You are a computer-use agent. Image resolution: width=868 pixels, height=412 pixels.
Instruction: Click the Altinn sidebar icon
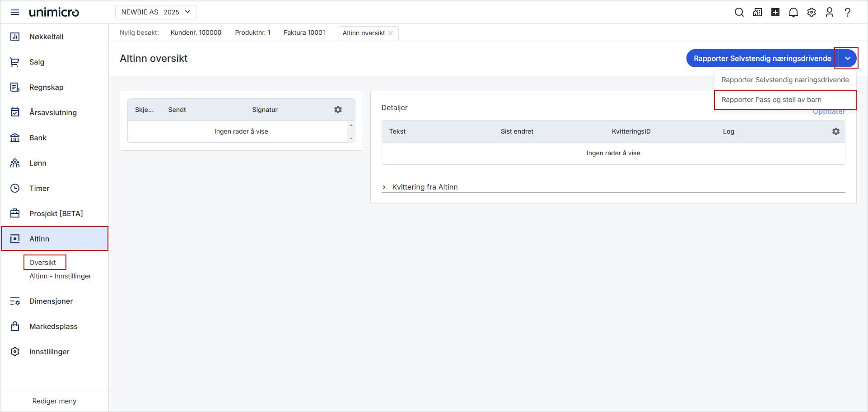pos(15,239)
